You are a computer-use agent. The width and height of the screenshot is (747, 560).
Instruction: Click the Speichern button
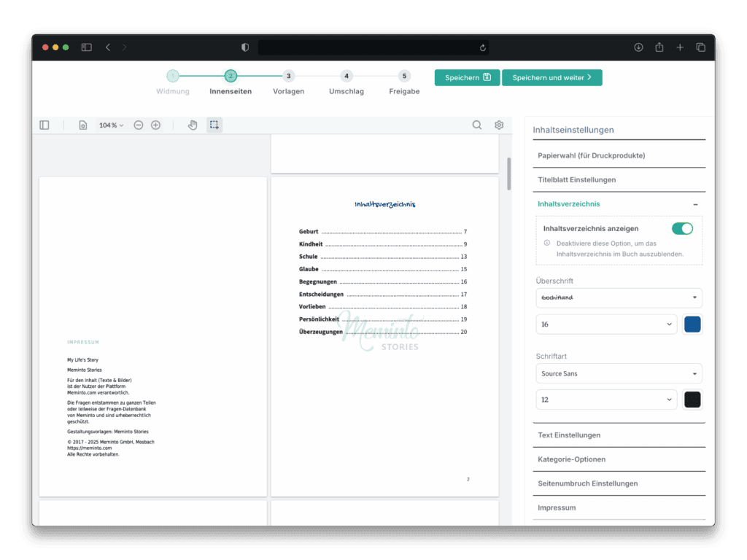pyautogui.click(x=467, y=77)
